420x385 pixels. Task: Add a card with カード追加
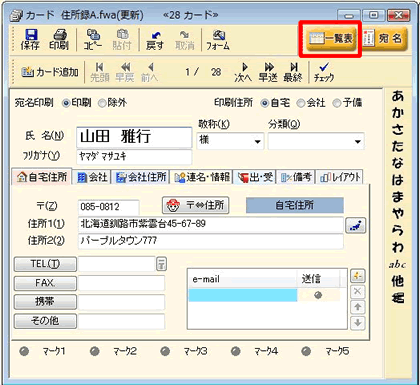tap(50, 72)
